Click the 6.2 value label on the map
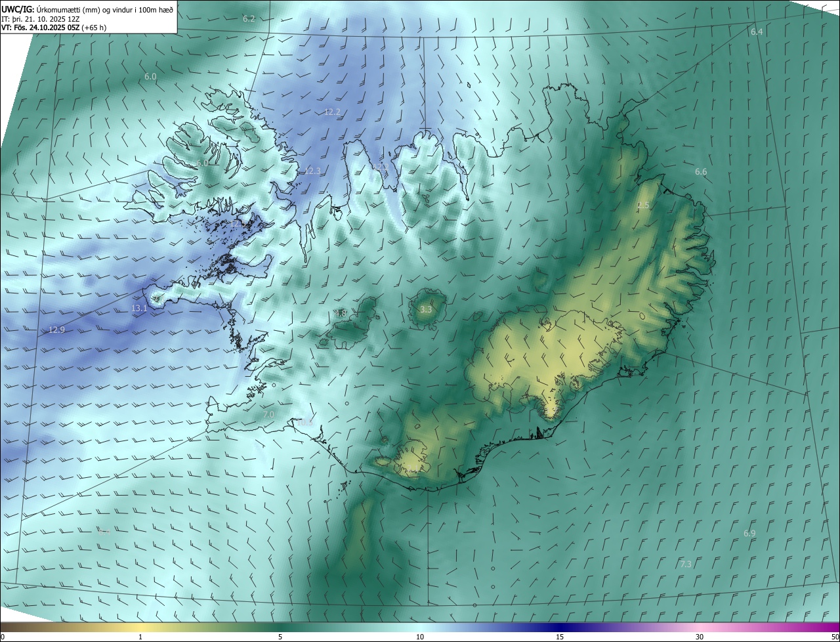Viewport: 840px width, 642px height. pyautogui.click(x=249, y=19)
